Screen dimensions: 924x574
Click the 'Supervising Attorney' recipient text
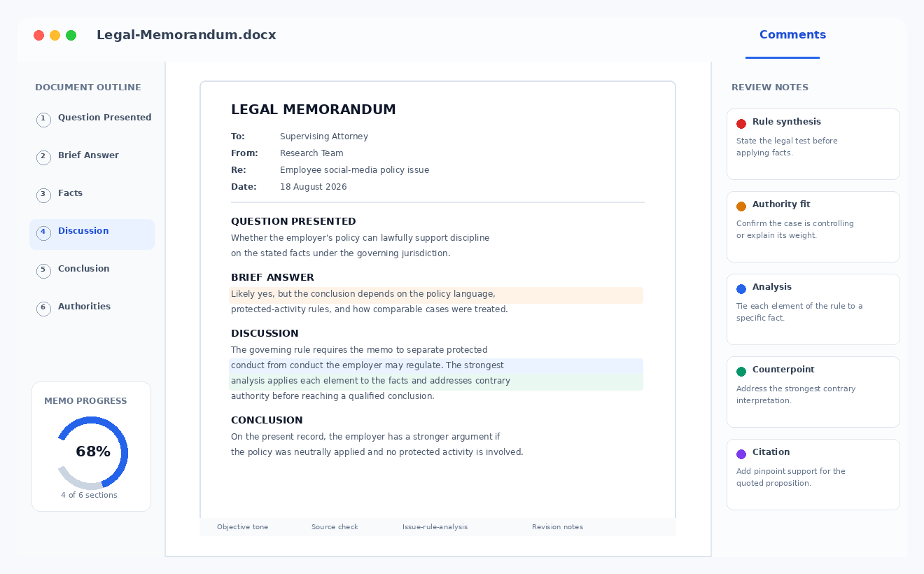click(x=324, y=136)
